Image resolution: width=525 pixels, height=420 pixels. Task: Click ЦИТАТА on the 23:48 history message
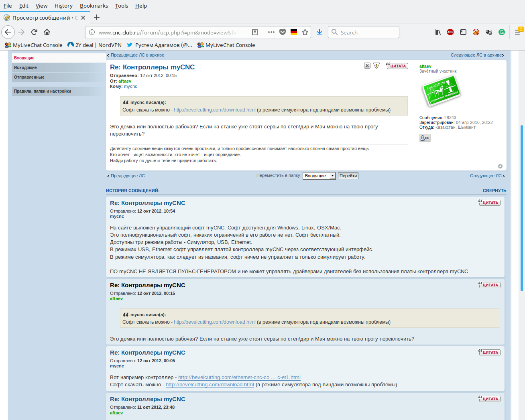489,399
